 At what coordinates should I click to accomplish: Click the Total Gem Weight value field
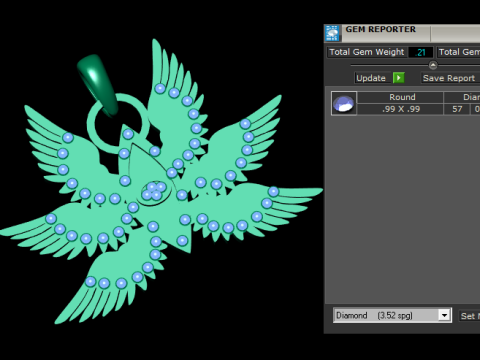coord(421,52)
